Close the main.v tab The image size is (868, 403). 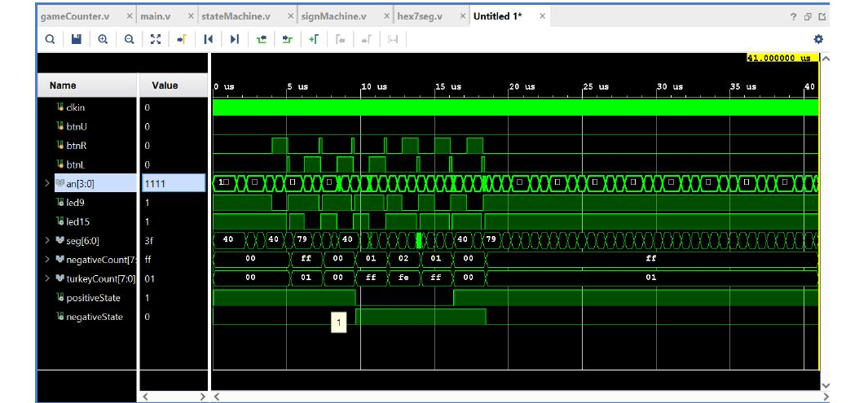[x=191, y=16]
